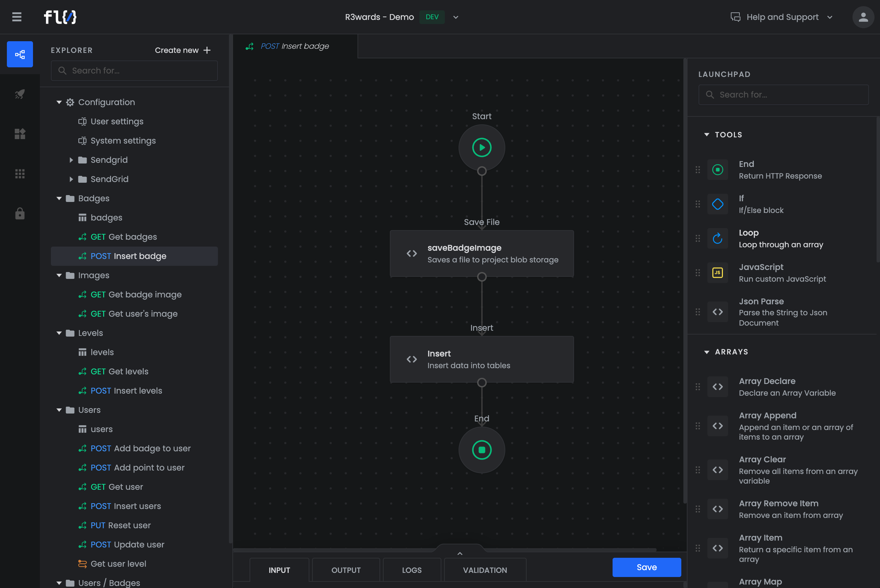Switch to the LOGS tab

(x=412, y=570)
